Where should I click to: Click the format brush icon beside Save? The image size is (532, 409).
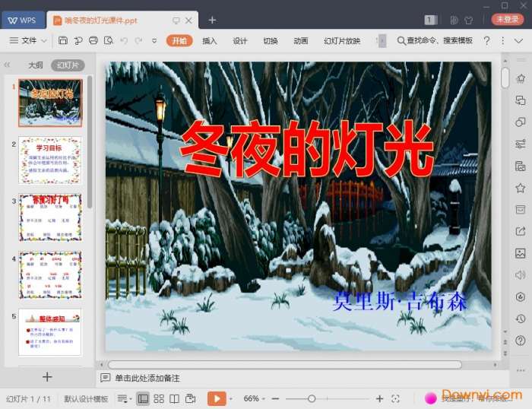tap(78, 41)
